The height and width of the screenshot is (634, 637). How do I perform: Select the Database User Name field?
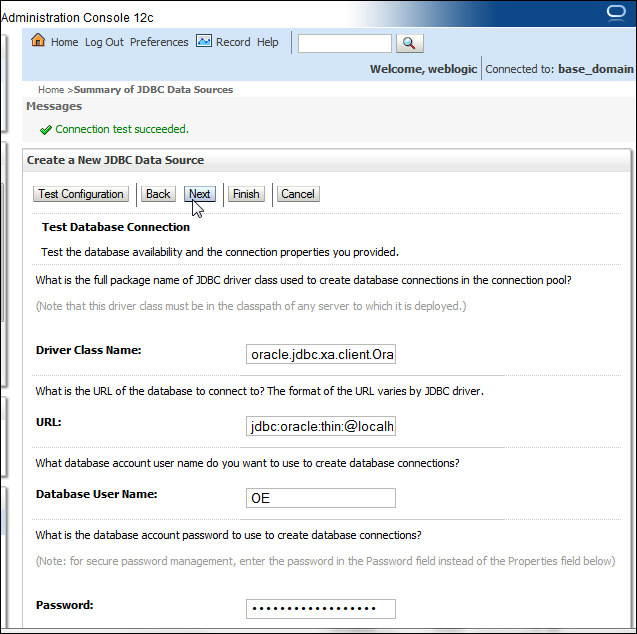[x=321, y=498]
